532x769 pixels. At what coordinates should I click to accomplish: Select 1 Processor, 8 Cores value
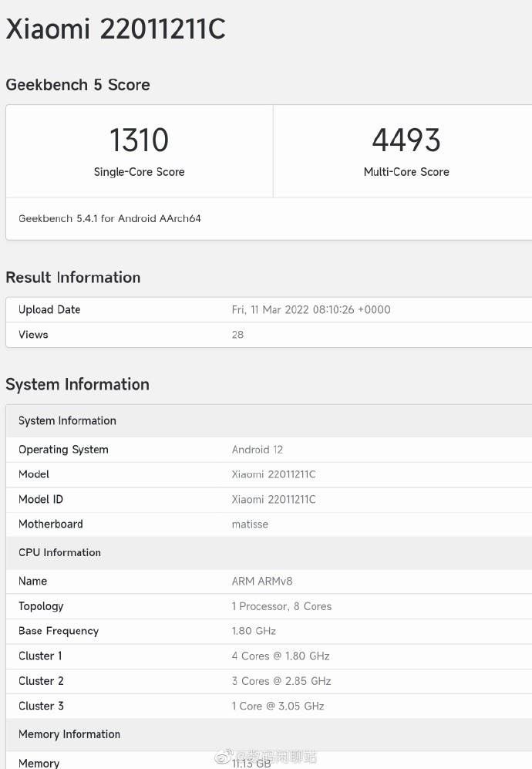[x=282, y=607]
